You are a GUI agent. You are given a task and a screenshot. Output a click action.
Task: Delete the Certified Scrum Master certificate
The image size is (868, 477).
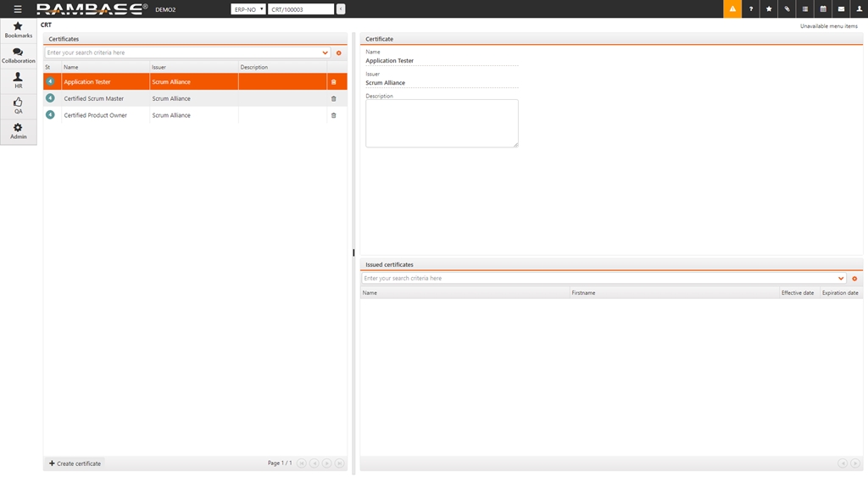point(333,99)
